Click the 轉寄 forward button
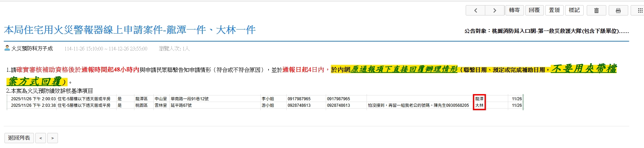Image resolution: width=644 pixels, height=148 pixels. [x=514, y=10]
